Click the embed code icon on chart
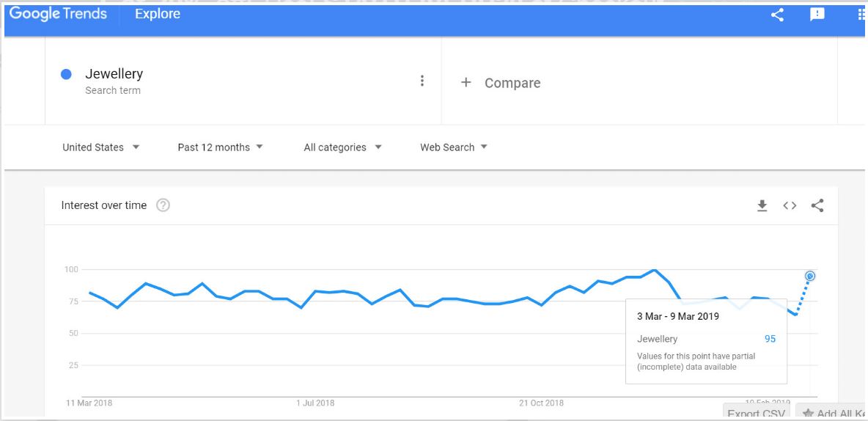 [790, 206]
